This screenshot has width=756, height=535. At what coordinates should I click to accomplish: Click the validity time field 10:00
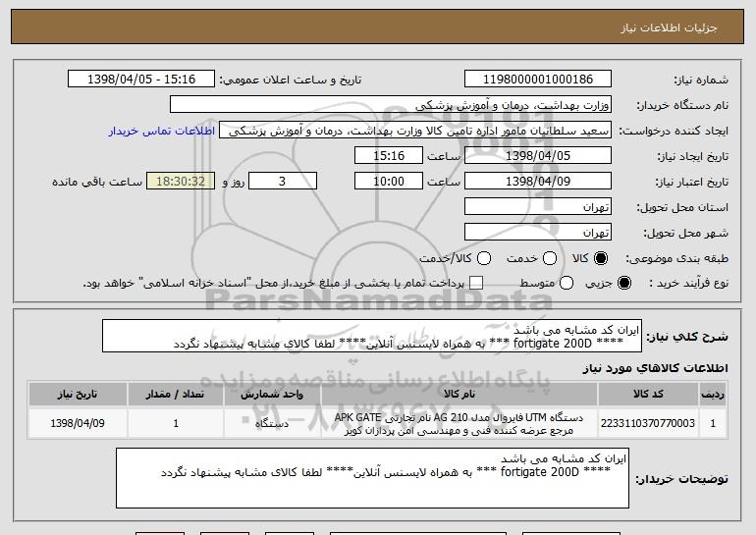pos(389,182)
